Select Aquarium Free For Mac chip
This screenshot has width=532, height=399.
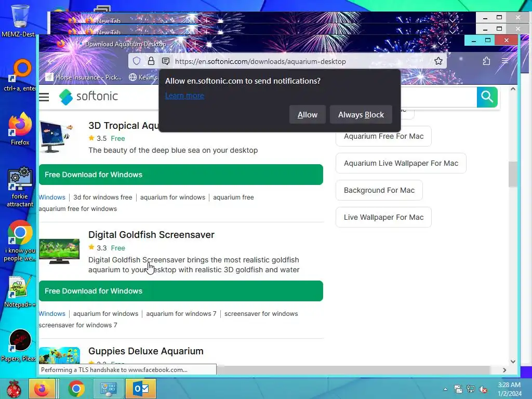(384, 137)
